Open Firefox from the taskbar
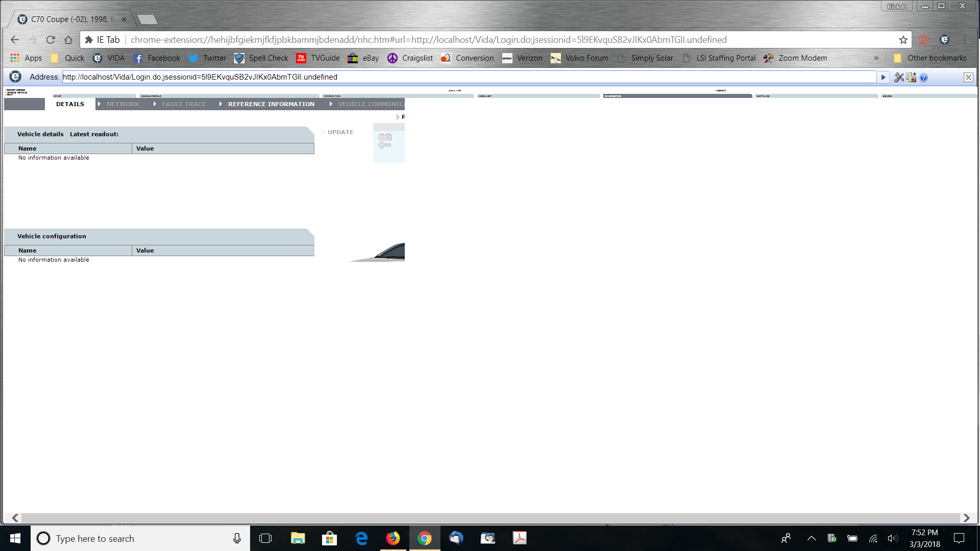Image resolution: width=980 pixels, height=551 pixels. (x=393, y=538)
